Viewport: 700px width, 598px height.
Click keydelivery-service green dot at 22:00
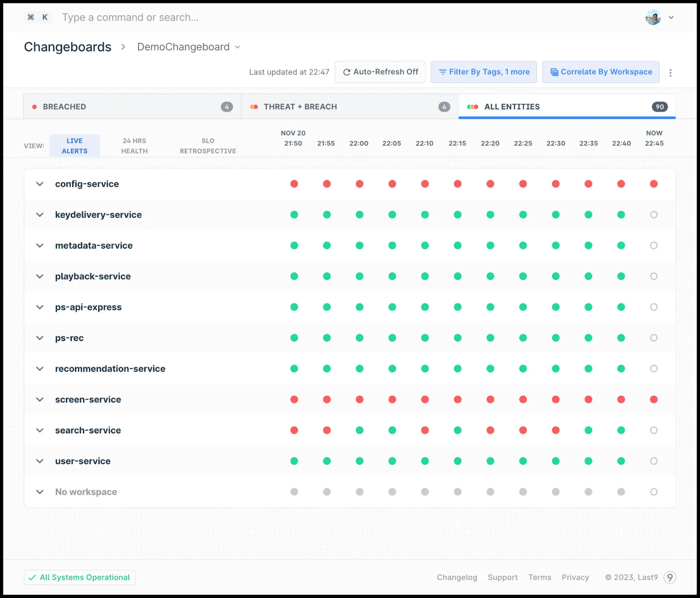(x=360, y=215)
